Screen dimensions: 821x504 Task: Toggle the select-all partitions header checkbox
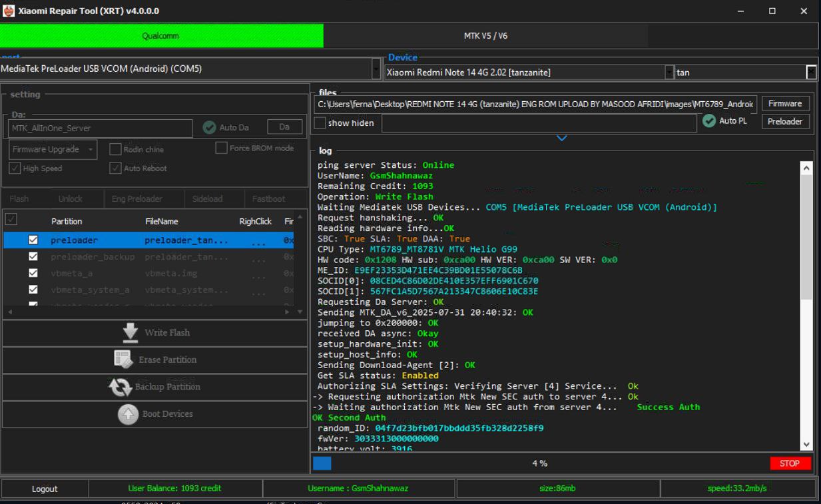pos(11,219)
